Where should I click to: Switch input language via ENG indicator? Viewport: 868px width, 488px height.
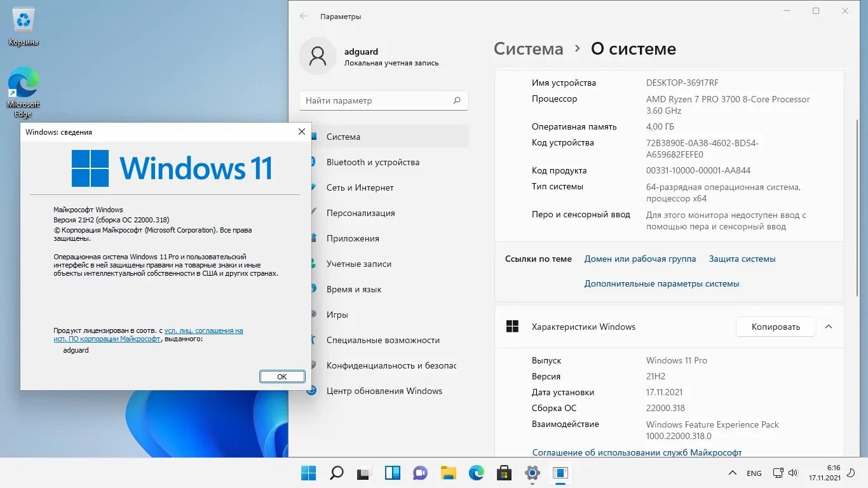point(754,473)
